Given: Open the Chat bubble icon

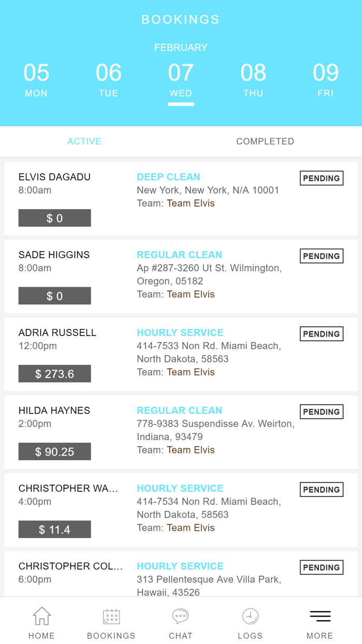Looking at the screenshot, I should pyautogui.click(x=180, y=616).
